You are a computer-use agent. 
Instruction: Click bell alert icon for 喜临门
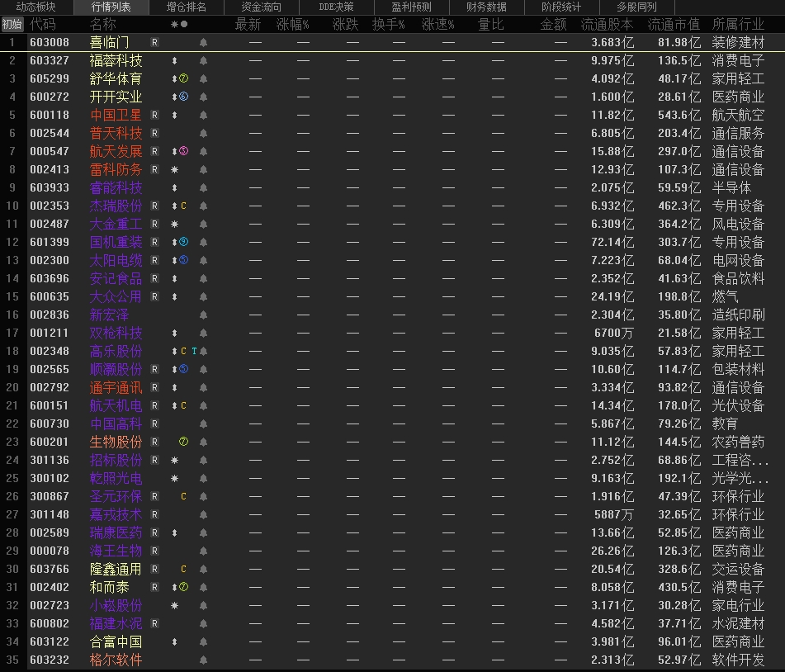coord(203,43)
